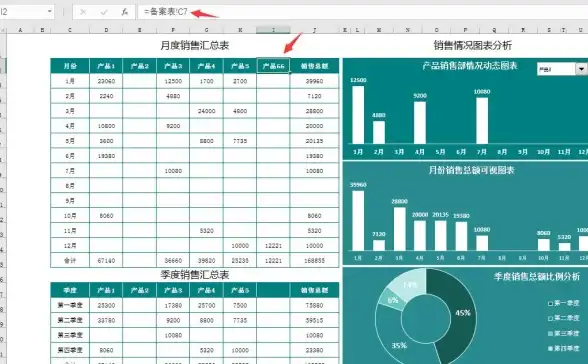The width and height of the screenshot is (588, 364).
Task: Click the 3月 bar labeled 28800 in monthly chart
Action: (x=399, y=229)
